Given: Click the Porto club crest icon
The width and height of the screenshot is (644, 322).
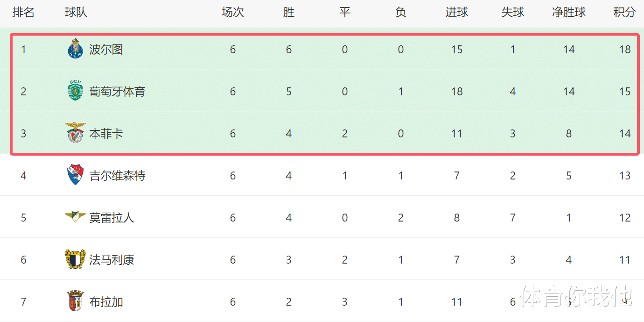Looking at the screenshot, I should point(75,49).
